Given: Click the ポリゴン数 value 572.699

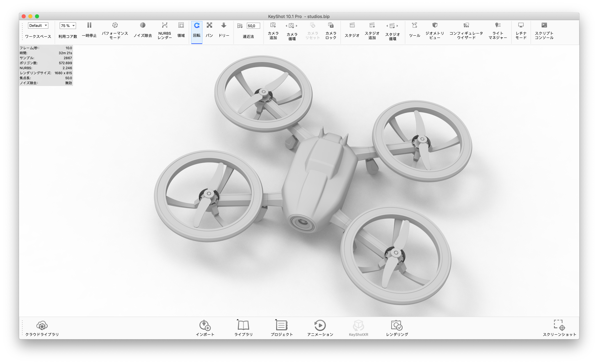Looking at the screenshot, I should coord(65,63).
